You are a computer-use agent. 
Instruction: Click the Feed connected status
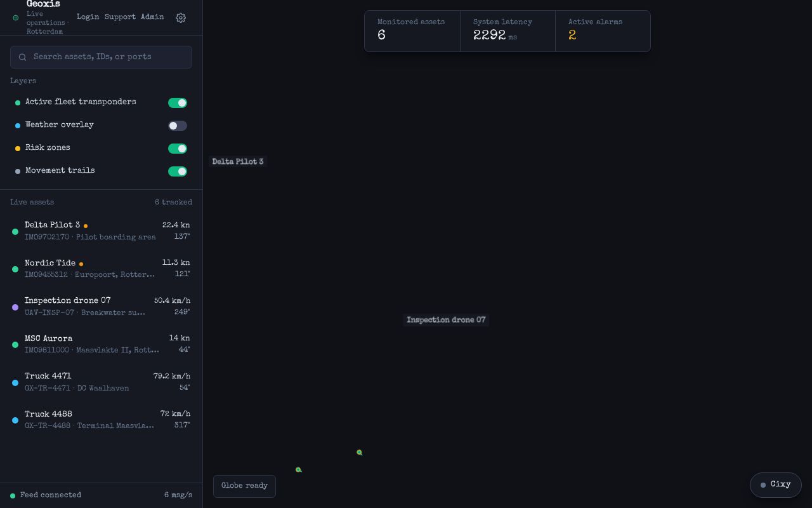pyautogui.click(x=46, y=495)
